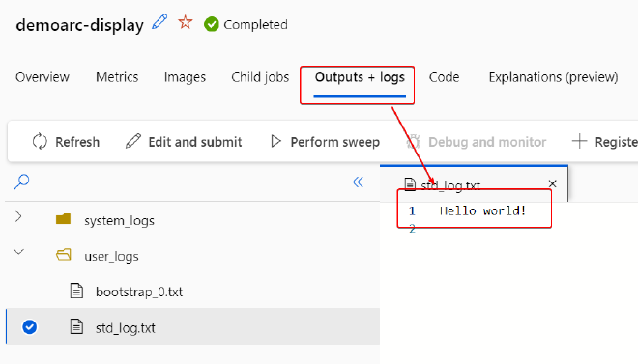Click the magnifier search icon in file pane

pyautogui.click(x=21, y=182)
